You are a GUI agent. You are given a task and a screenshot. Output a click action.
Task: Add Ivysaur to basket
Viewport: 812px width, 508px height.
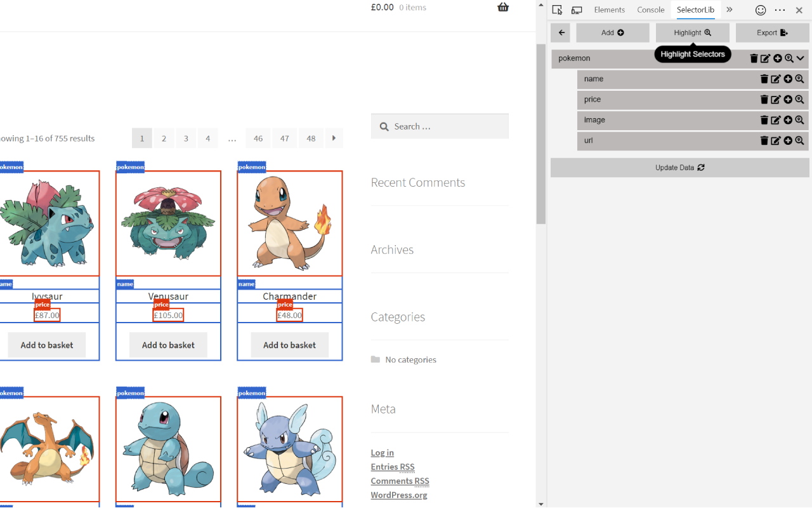pyautogui.click(x=47, y=345)
